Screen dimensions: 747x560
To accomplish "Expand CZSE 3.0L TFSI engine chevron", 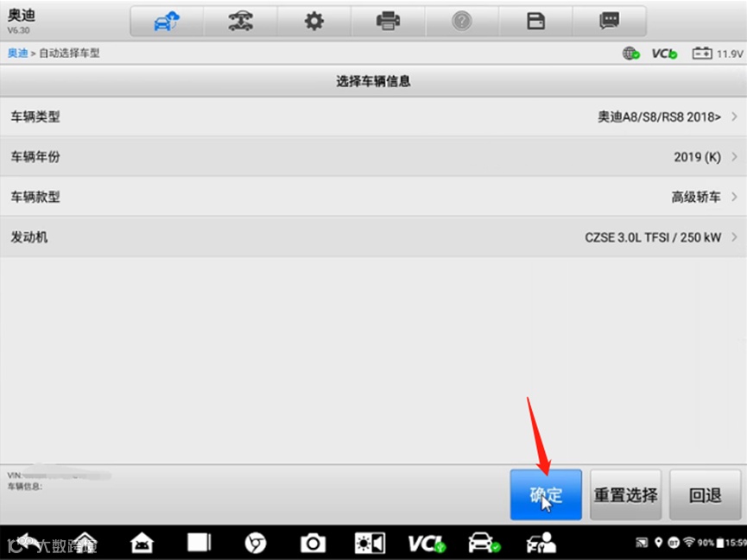I will (x=734, y=237).
